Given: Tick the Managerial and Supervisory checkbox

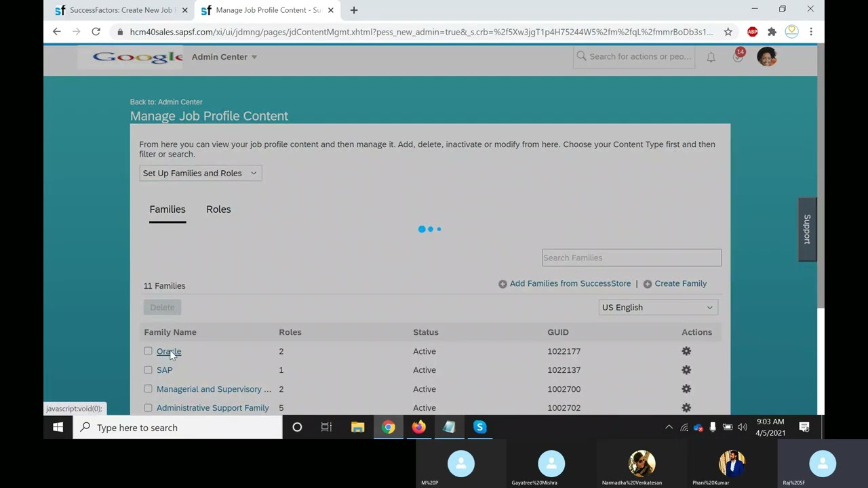Looking at the screenshot, I should coord(148,389).
